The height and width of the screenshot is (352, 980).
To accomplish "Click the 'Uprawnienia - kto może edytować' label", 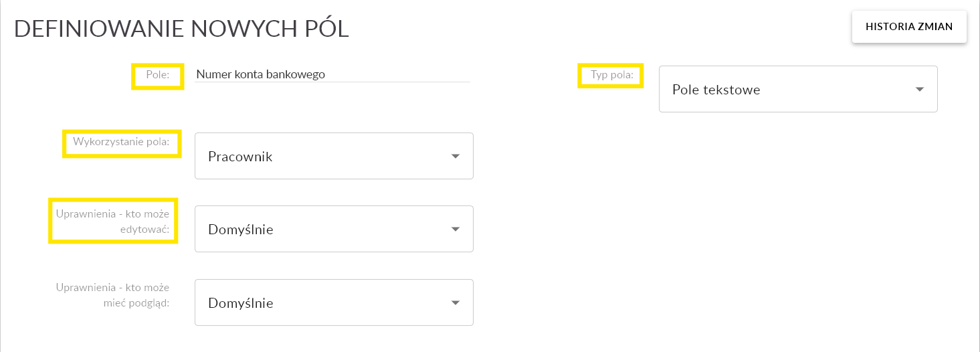I will (112, 221).
